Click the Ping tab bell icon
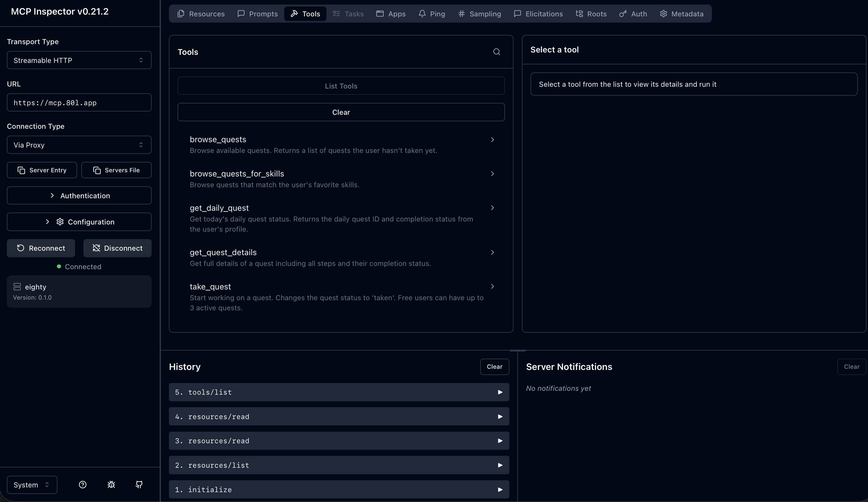The image size is (868, 502). (x=422, y=14)
